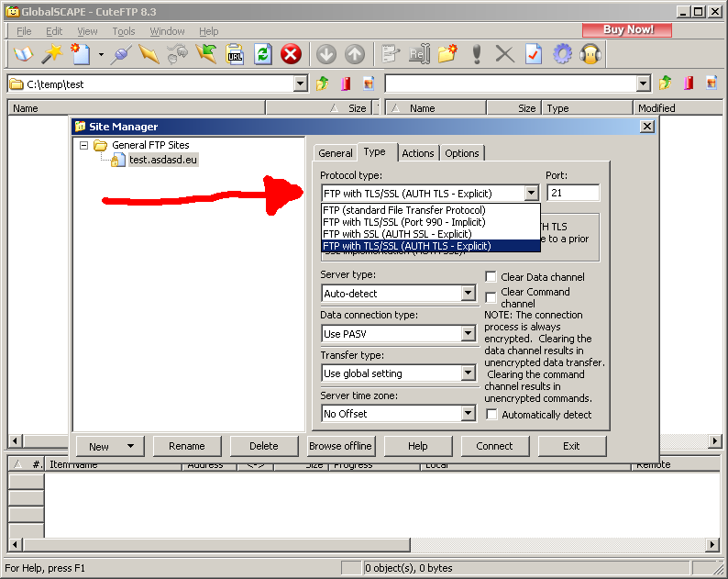Select FTP with SSL AUTH SSL Explicit
Screen dimensions: 728x579
tap(431, 234)
